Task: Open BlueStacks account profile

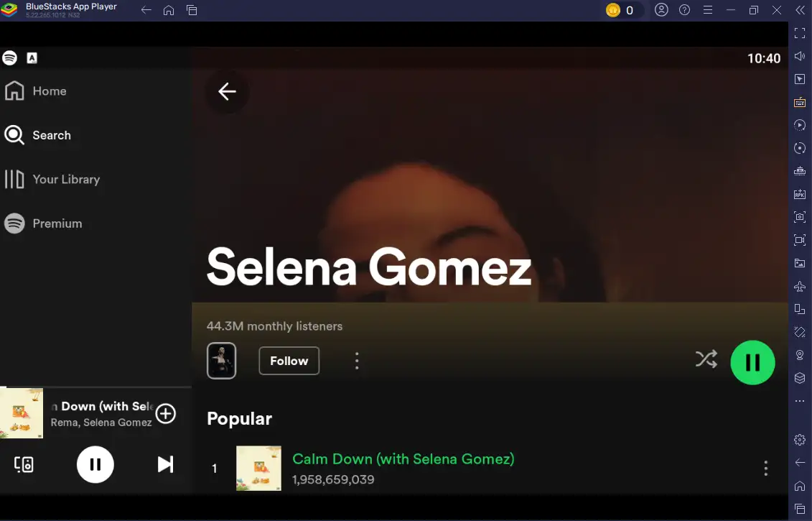Action: pyautogui.click(x=661, y=10)
